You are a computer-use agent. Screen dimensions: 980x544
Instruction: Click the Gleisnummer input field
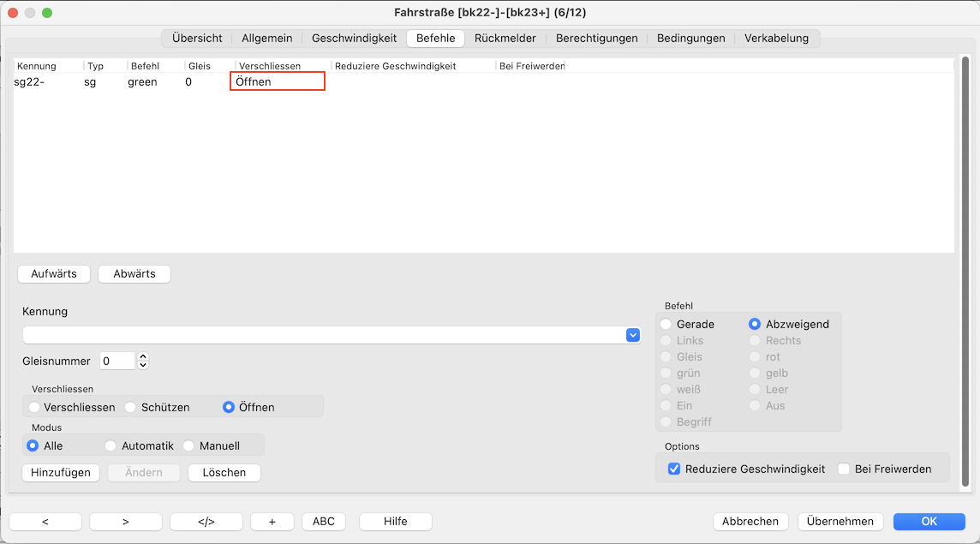[117, 361]
